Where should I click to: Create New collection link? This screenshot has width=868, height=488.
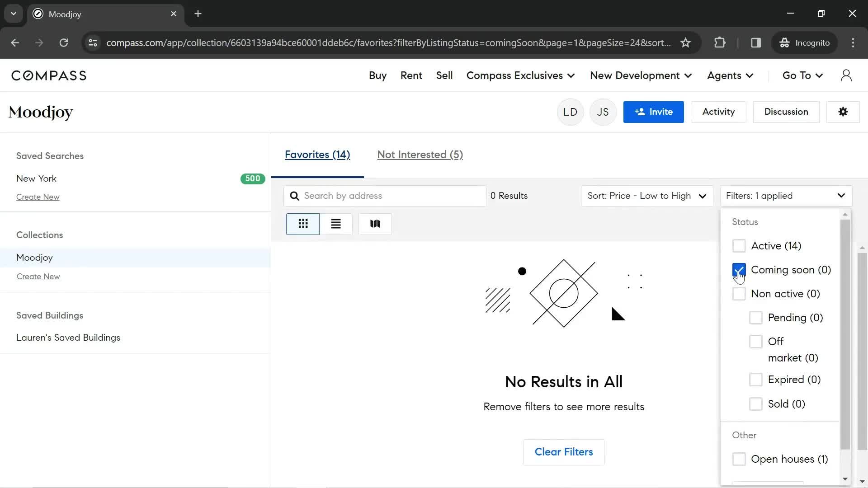tap(38, 277)
